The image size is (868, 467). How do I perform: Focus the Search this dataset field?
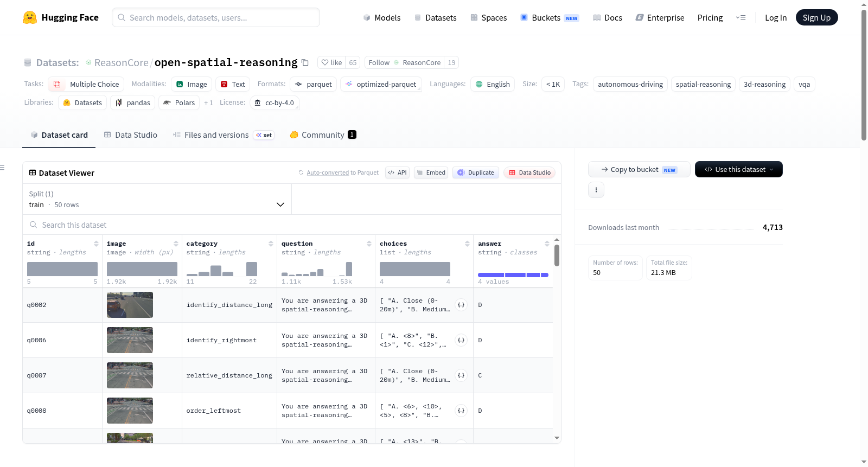click(292, 225)
